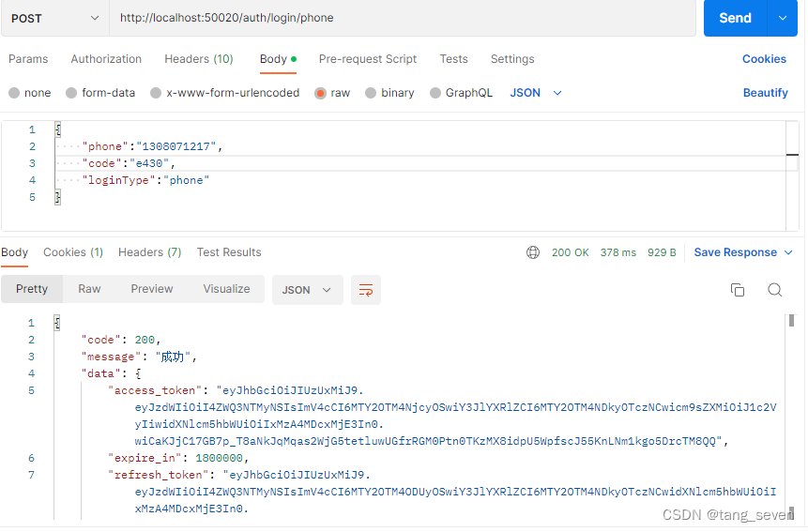Toggle the line wrap icon
Viewport: 808px width, 532px height.
(x=366, y=290)
